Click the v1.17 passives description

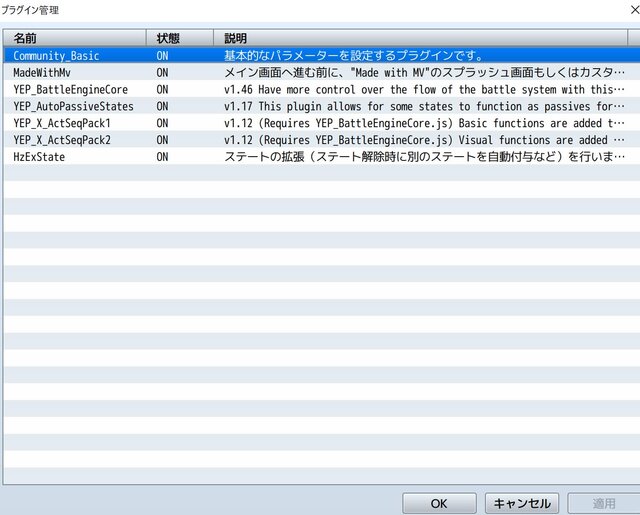click(424, 107)
